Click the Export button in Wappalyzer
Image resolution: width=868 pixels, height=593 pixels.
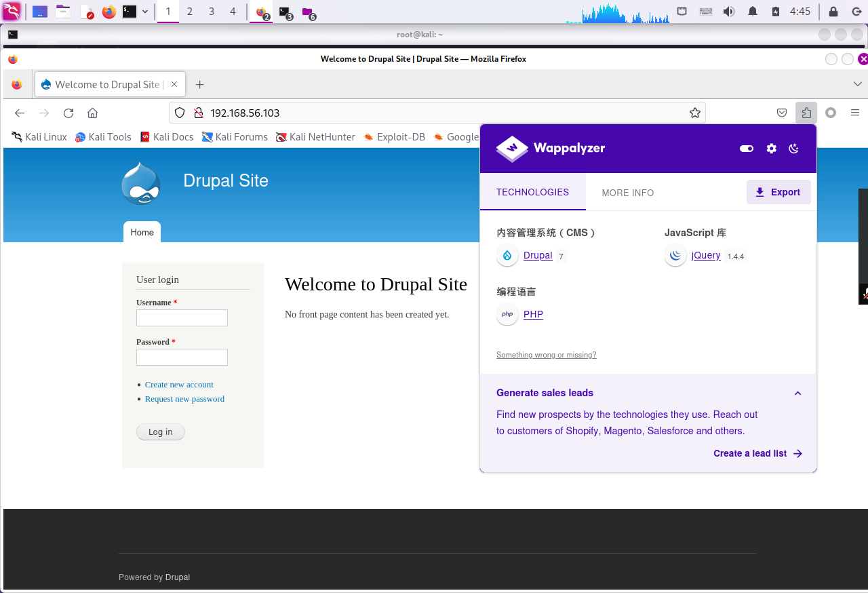point(778,192)
